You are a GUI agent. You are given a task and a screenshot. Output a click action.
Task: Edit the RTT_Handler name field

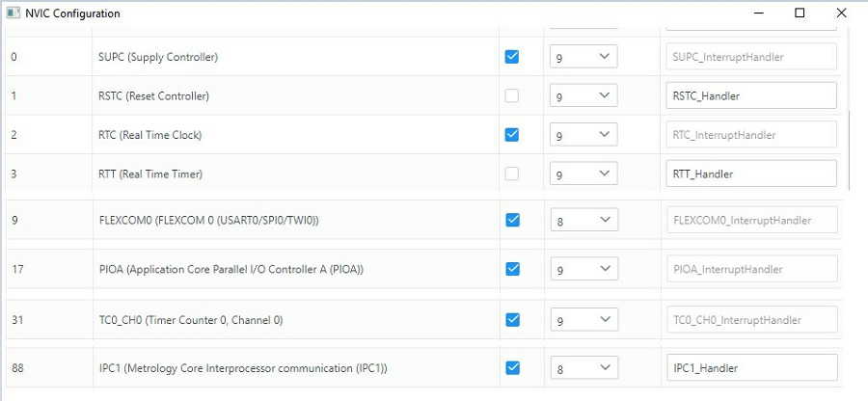pyautogui.click(x=751, y=174)
